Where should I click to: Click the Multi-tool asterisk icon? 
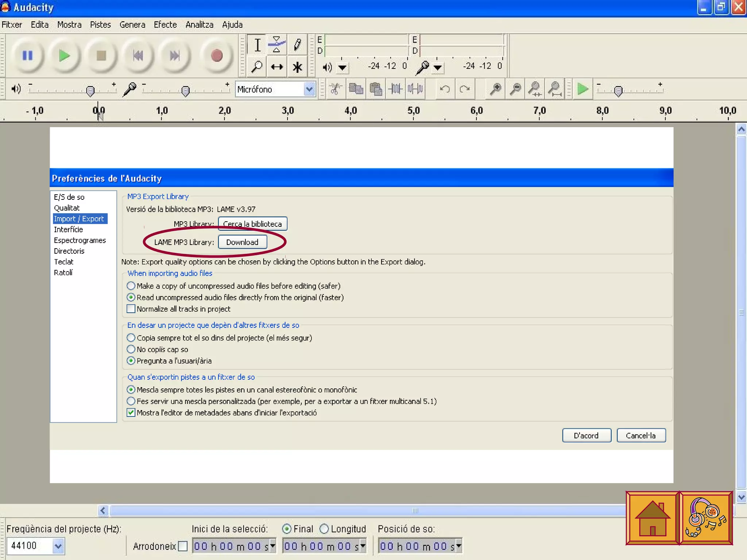(x=297, y=67)
